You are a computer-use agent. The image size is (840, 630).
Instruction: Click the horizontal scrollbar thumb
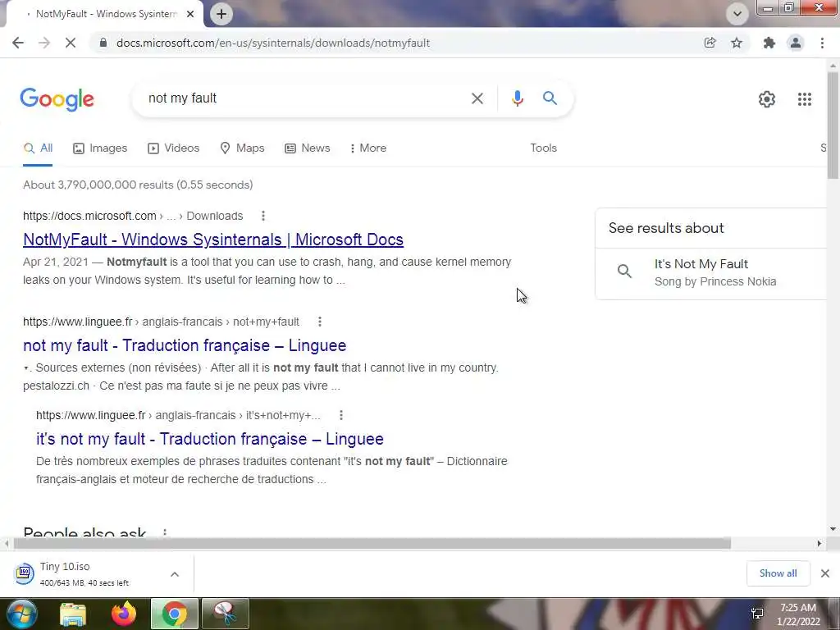click(372, 544)
